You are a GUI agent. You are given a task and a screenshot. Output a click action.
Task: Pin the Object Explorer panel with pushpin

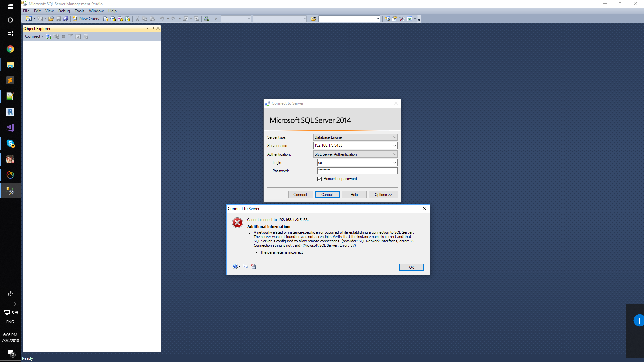pos(153,28)
